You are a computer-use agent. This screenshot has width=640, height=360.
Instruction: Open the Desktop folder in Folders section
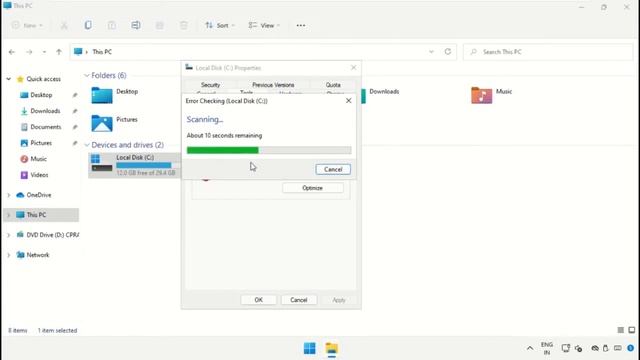coord(115,96)
